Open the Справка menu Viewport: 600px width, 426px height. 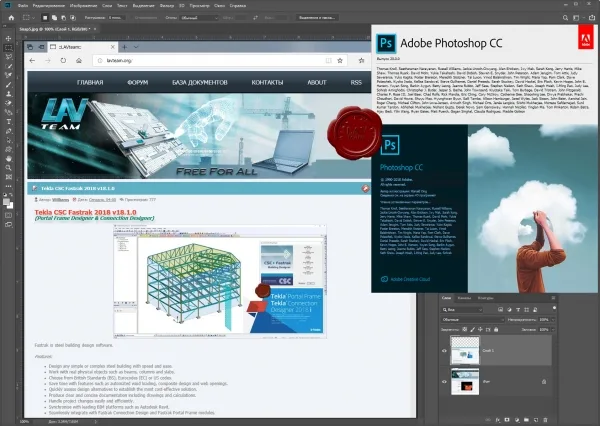point(238,6)
